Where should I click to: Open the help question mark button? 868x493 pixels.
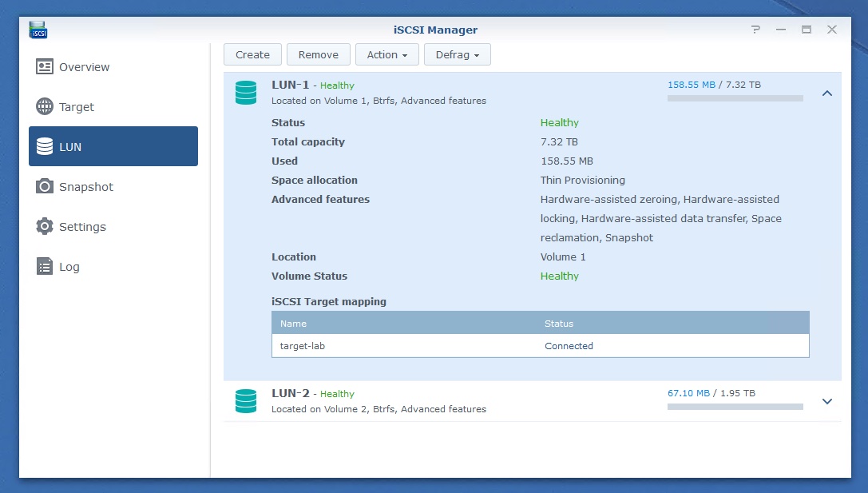click(x=755, y=30)
